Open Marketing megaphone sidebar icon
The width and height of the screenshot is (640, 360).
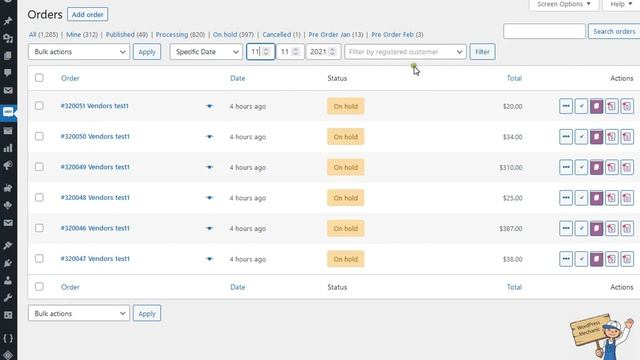[x=8, y=165]
